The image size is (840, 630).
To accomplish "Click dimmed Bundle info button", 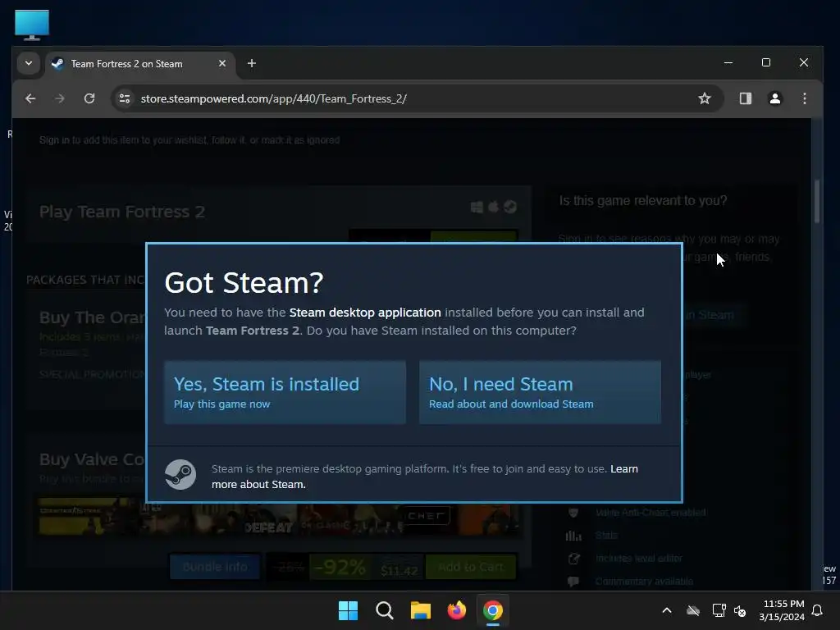I will coord(215,567).
